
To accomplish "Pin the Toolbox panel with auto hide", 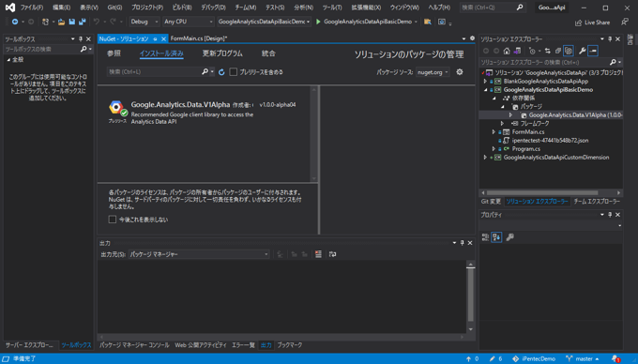I will pos(81,39).
